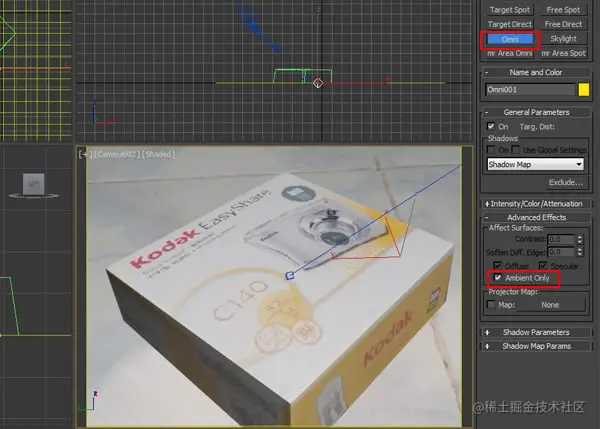This screenshot has width=600, height=429.
Task: Edit the Omni001 name field
Action: tap(530, 90)
